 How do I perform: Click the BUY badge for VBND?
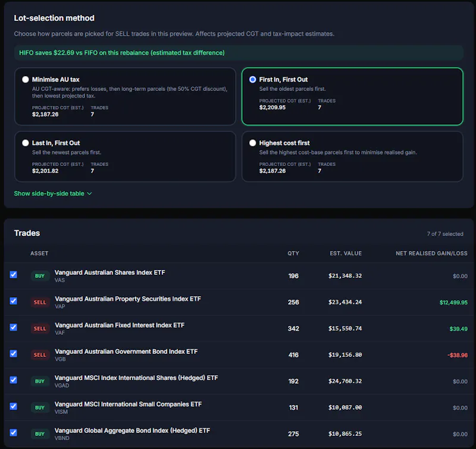click(40, 434)
